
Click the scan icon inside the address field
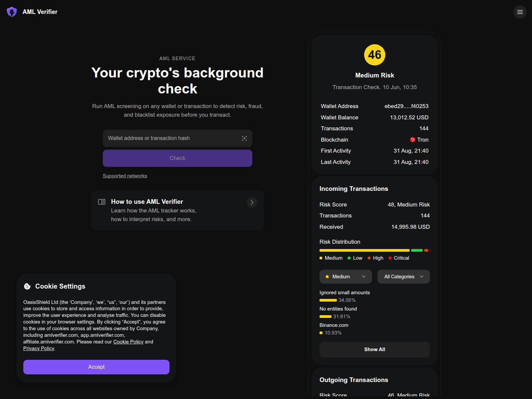coord(244,138)
